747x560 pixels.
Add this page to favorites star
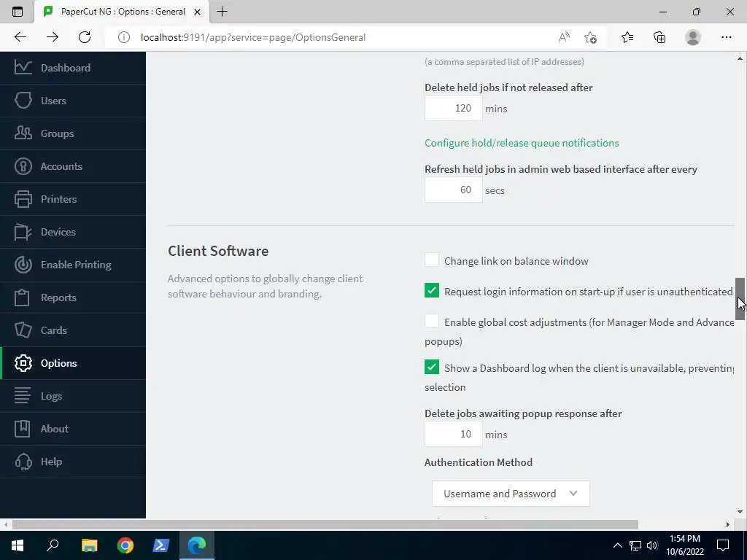[591, 37]
